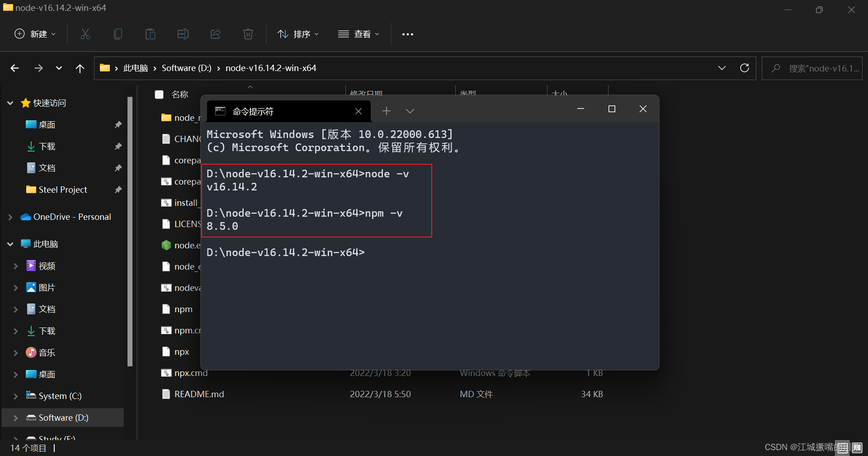Navigate up one folder level

coord(80,68)
